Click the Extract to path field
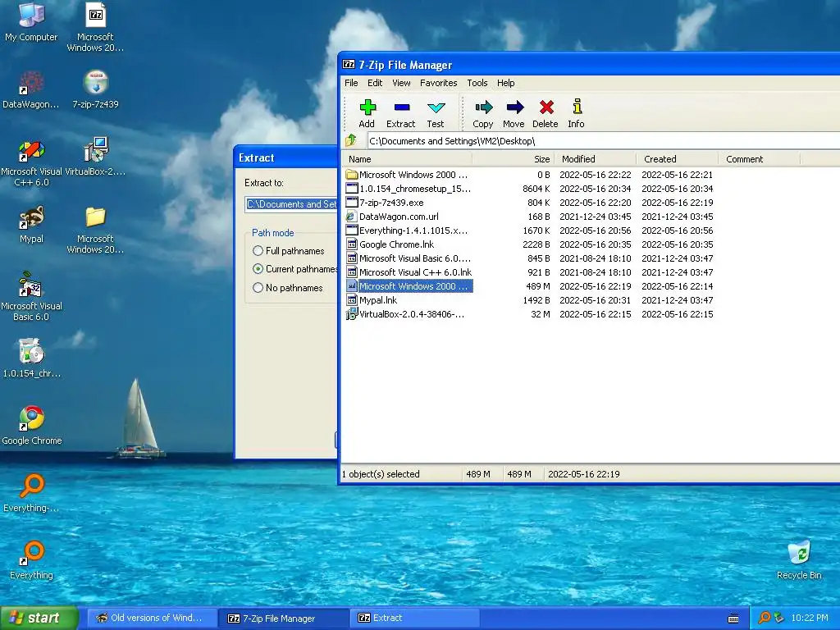 [x=291, y=204]
